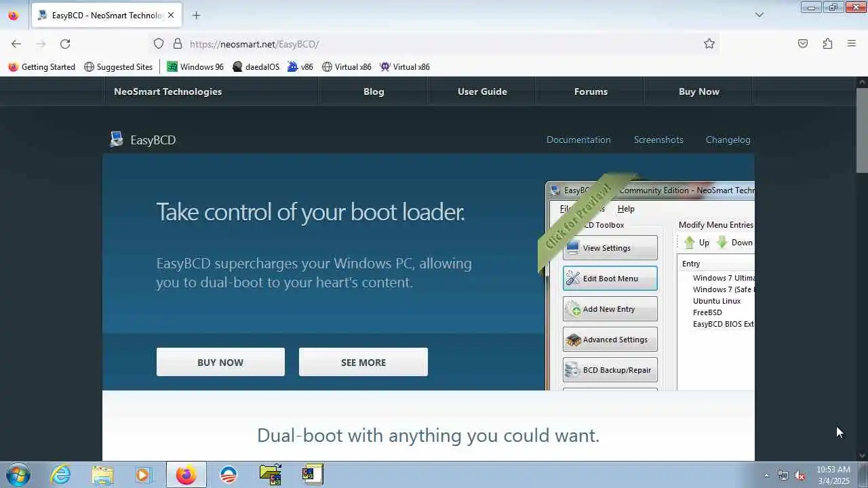Open the Changelog link
The image size is (868, 488).
(x=728, y=140)
